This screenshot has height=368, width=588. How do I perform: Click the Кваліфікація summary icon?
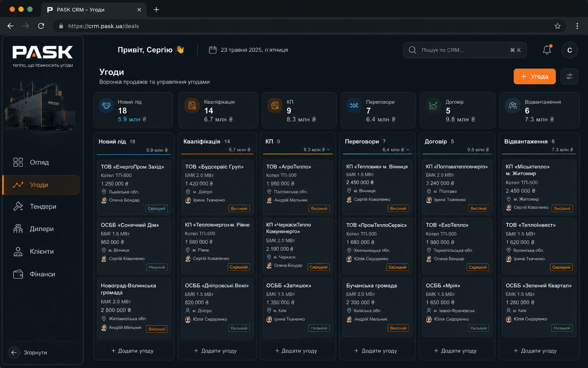[x=192, y=106]
